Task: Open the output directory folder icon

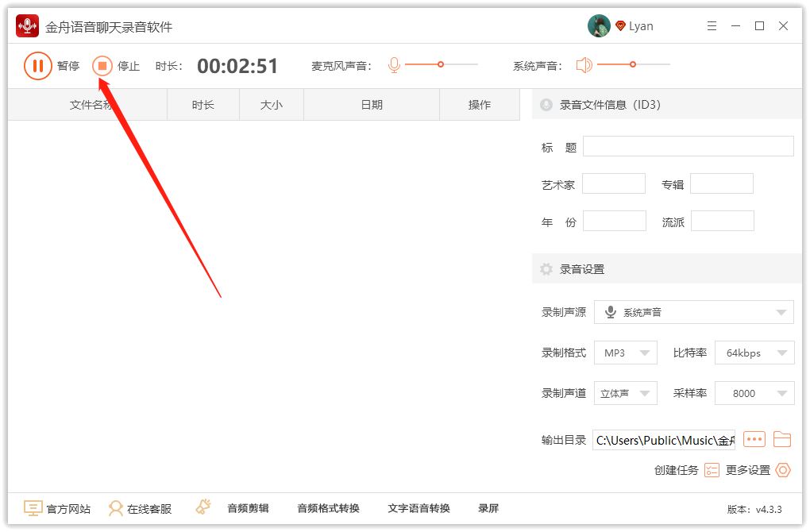Action: (x=782, y=439)
